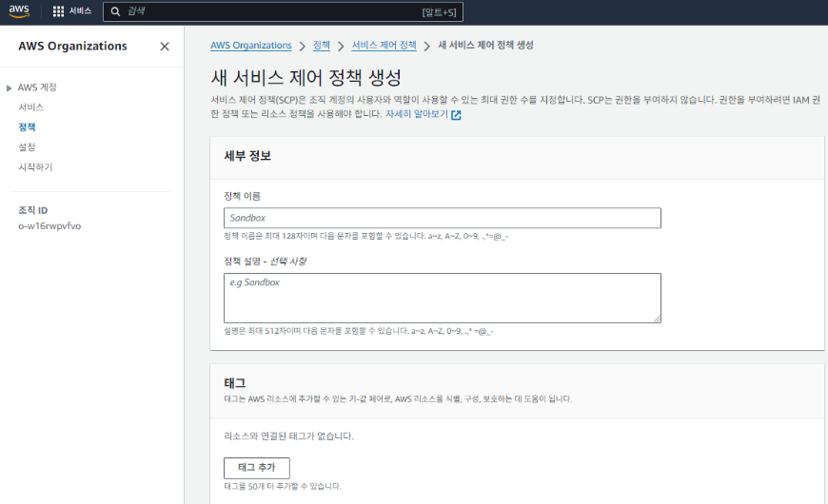Click the 정책 이름 input field
The width and height of the screenshot is (828, 504).
(443, 218)
